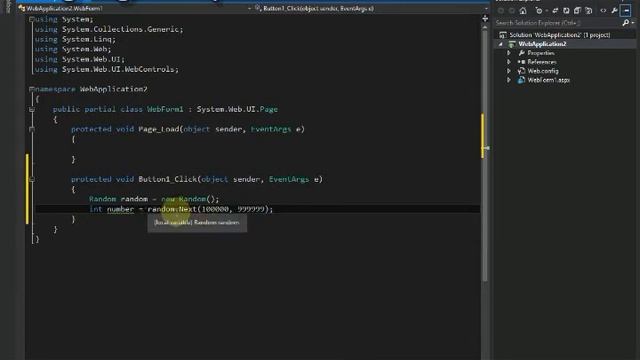Click the WebApplication2 project icon
640x360 pixels.
tap(512, 44)
